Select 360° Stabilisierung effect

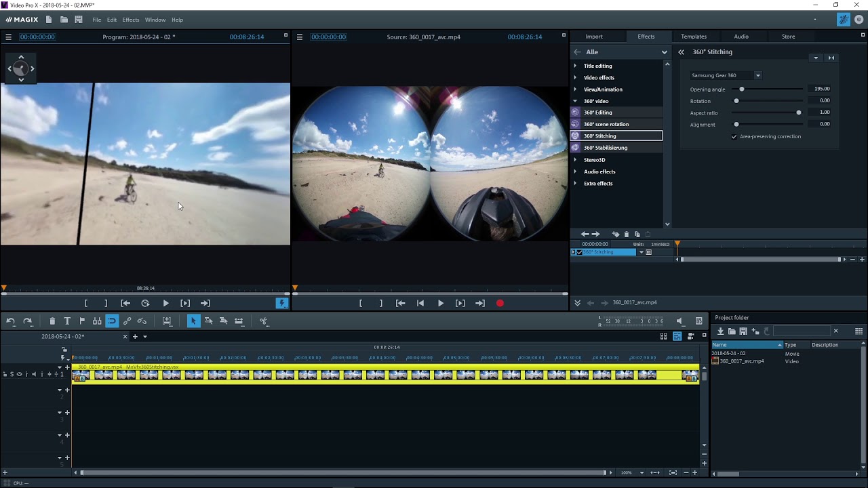click(616, 148)
